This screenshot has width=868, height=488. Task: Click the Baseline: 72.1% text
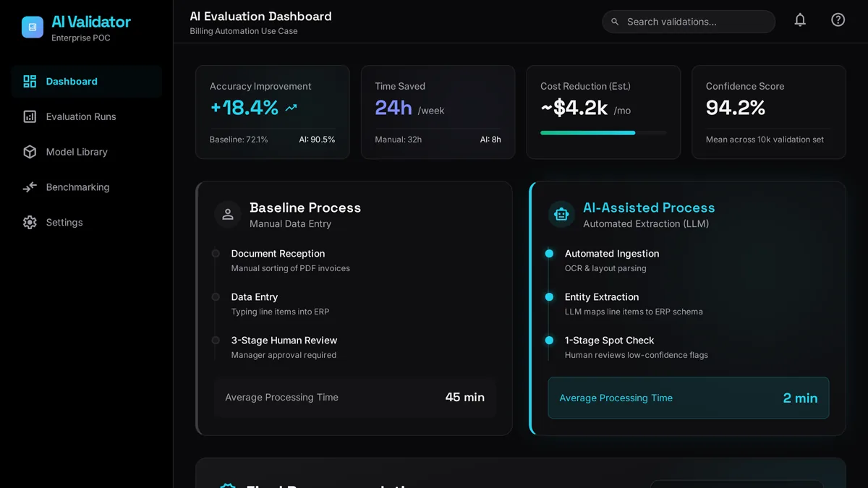click(x=239, y=140)
